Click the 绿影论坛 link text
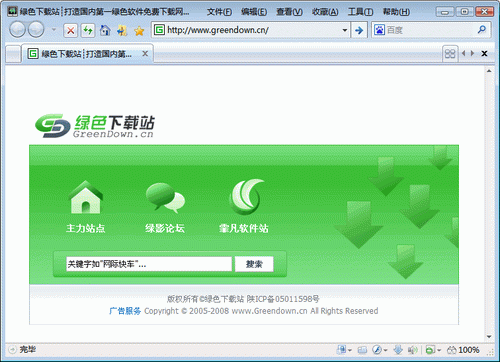 point(165,228)
